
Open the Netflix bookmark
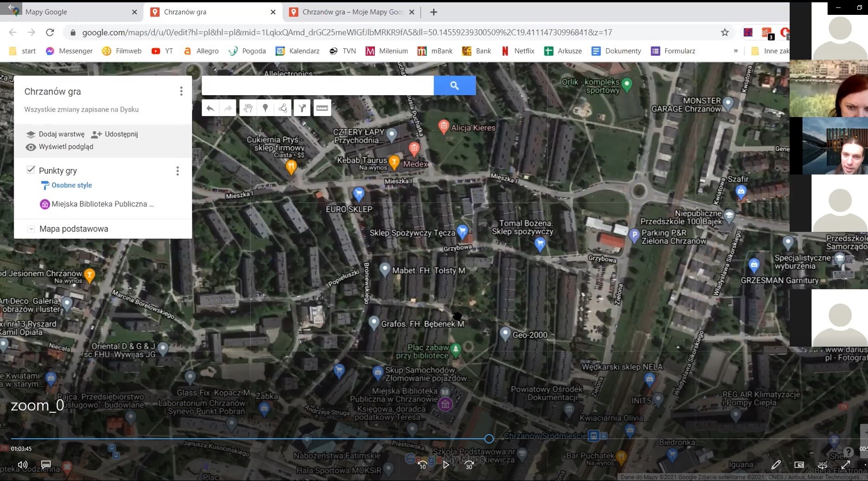[x=518, y=51]
